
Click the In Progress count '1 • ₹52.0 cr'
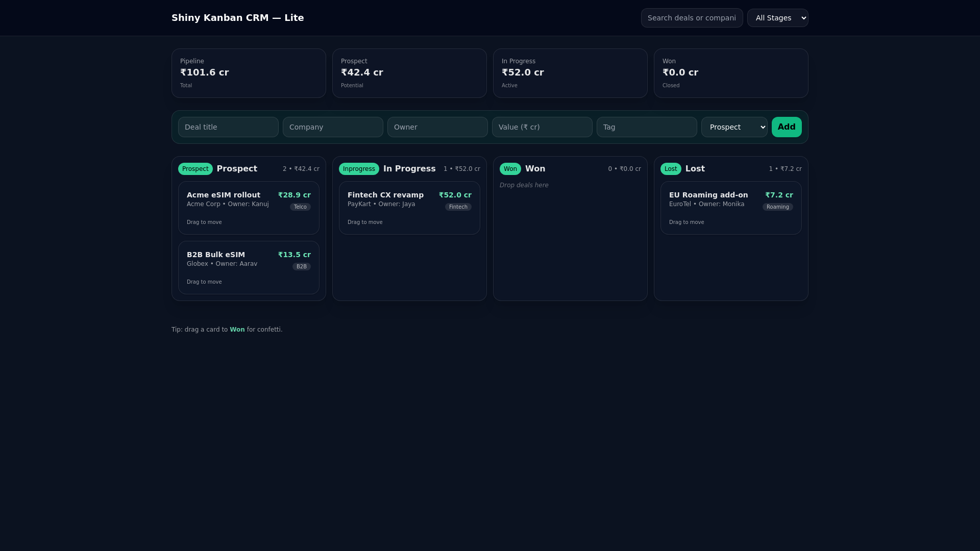point(462,169)
